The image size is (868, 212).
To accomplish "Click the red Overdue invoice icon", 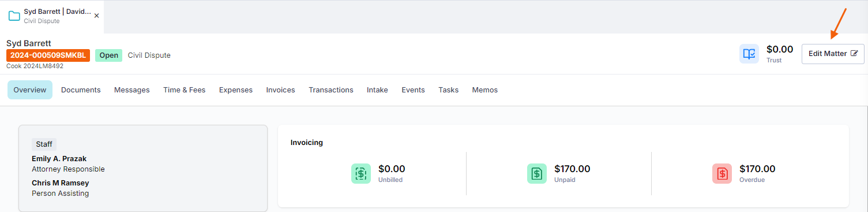I will click(x=722, y=173).
